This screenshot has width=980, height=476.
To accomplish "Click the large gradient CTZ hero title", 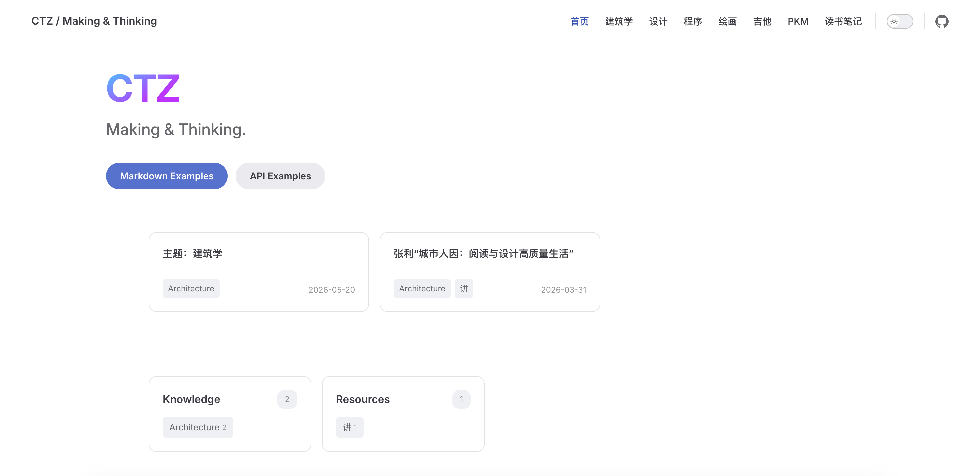I will pyautogui.click(x=143, y=88).
